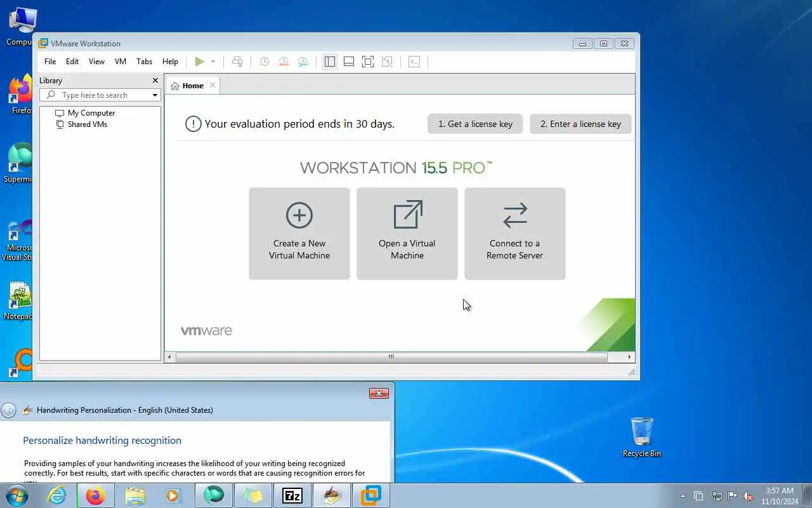812x508 pixels.
Task: Click the Send Ctrl+Alt+Del toolbar icon
Action: tap(237, 62)
